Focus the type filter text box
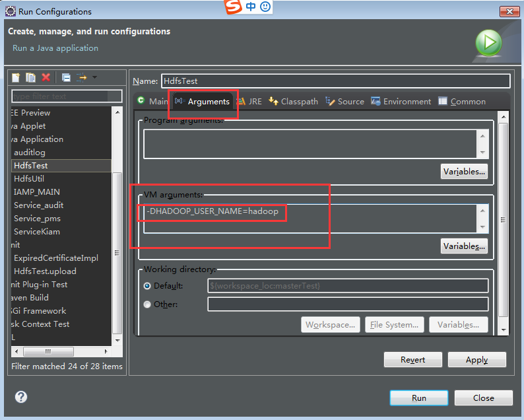Screen dimensions: 524x420 (x=67, y=96)
